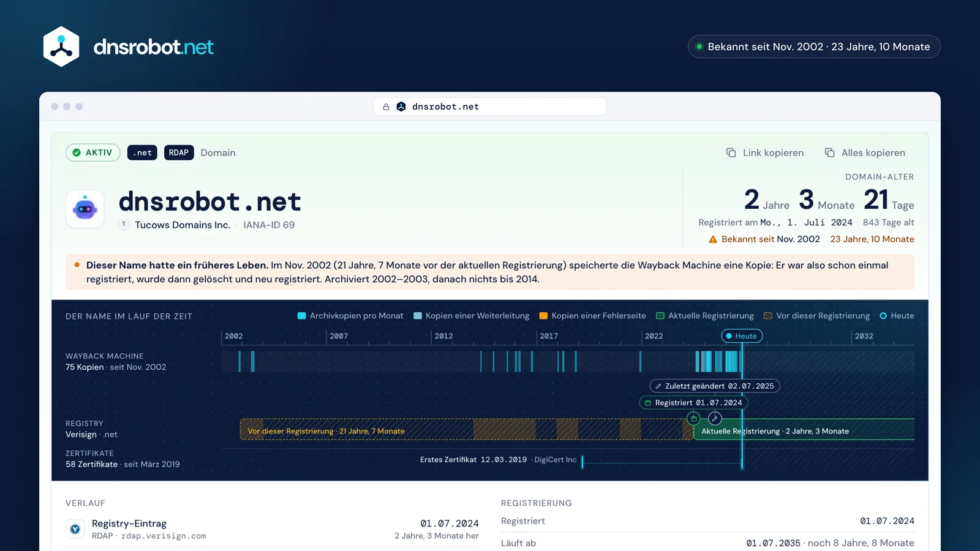Click the AKTIV status badge
The width and height of the screenshot is (980, 551).
[x=93, y=152]
